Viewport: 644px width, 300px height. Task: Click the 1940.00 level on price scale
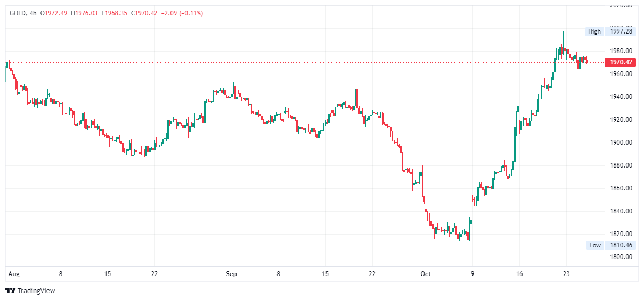click(621, 97)
